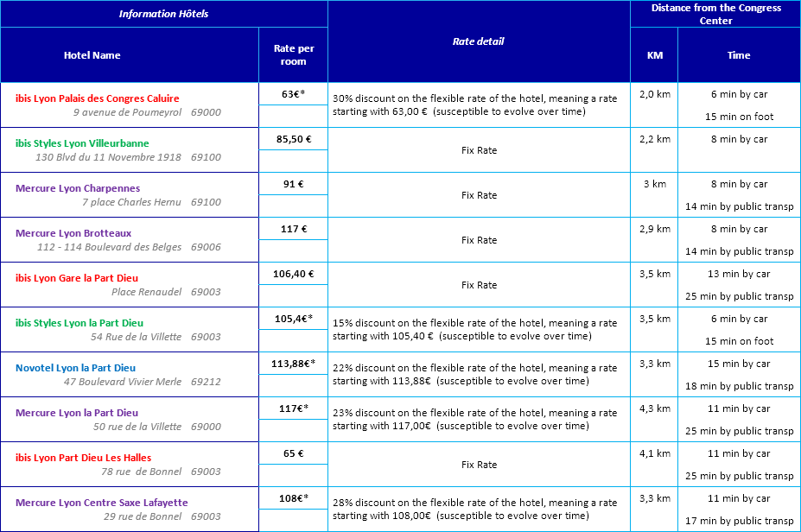The height and width of the screenshot is (532, 801).
Task: Click hotel name 'ibis Styles Lyon Villeurbanne'
Action: pos(82,143)
